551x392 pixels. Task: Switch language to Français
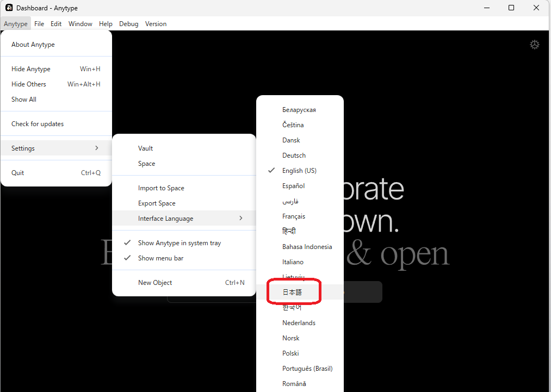coord(300,216)
